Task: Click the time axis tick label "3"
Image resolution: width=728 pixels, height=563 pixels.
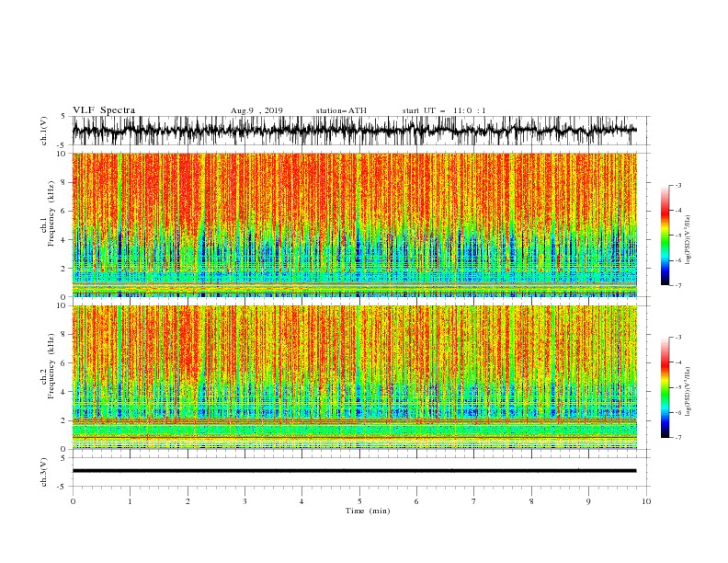Action: [x=245, y=501]
